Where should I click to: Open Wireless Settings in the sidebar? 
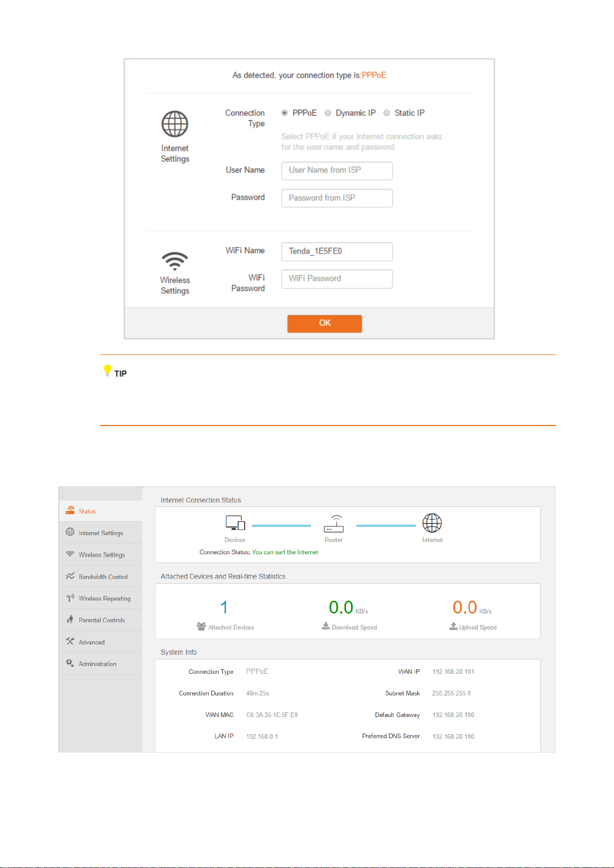tap(100, 554)
